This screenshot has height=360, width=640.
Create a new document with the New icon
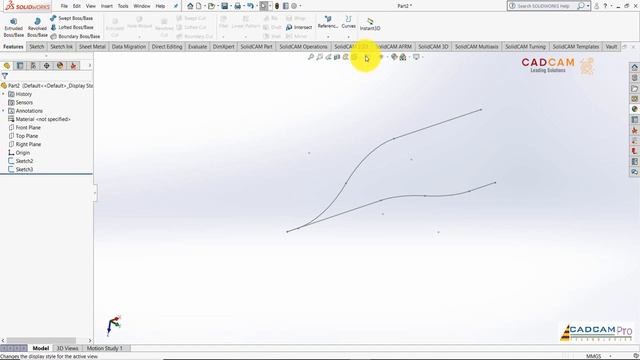point(199,6)
